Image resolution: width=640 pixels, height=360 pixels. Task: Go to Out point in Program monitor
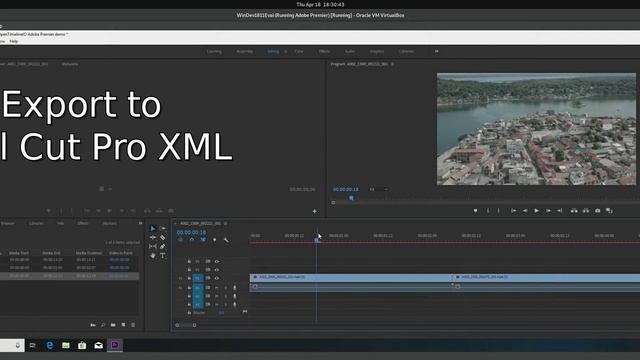point(560,211)
